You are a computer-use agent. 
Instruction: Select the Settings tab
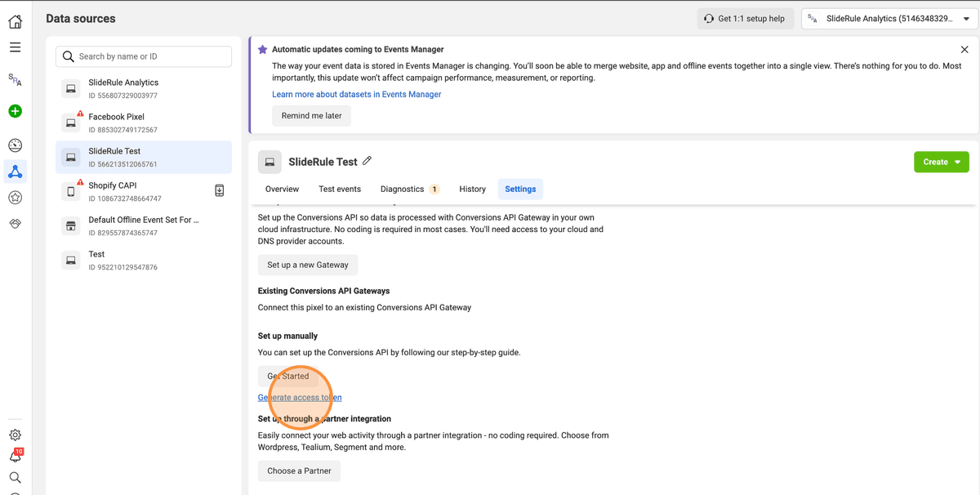click(x=520, y=189)
